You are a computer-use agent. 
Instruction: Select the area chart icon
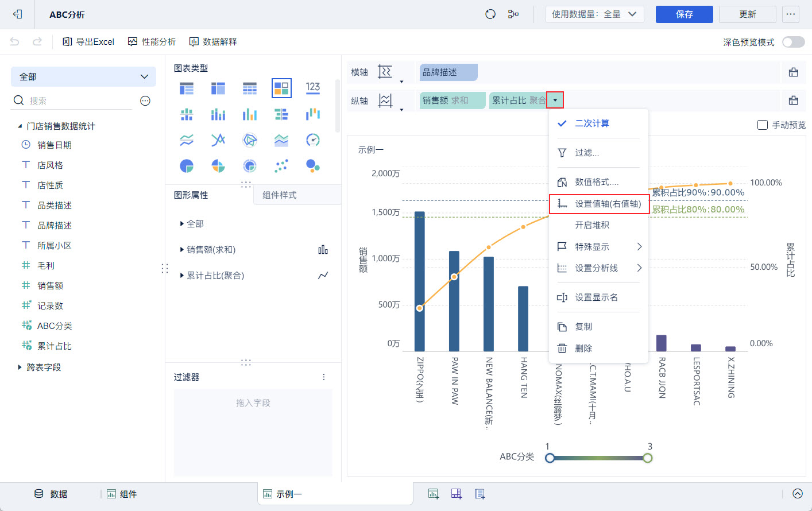[x=281, y=140]
